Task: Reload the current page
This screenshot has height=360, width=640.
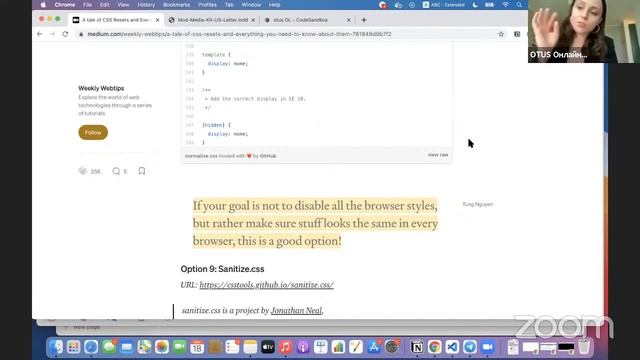Action: tap(65, 34)
